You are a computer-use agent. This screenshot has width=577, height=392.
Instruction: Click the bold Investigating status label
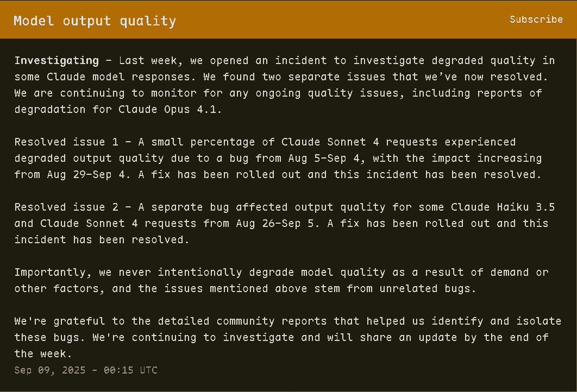(x=57, y=61)
